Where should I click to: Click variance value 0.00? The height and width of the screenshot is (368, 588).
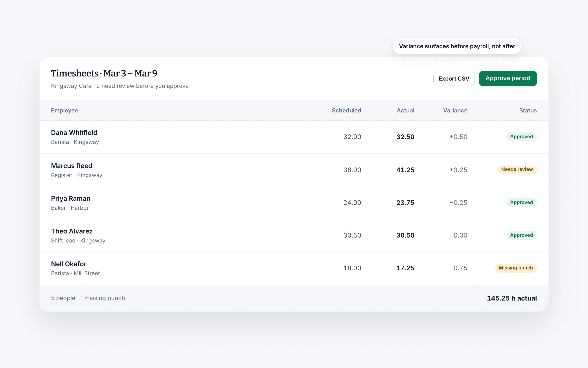(460, 235)
